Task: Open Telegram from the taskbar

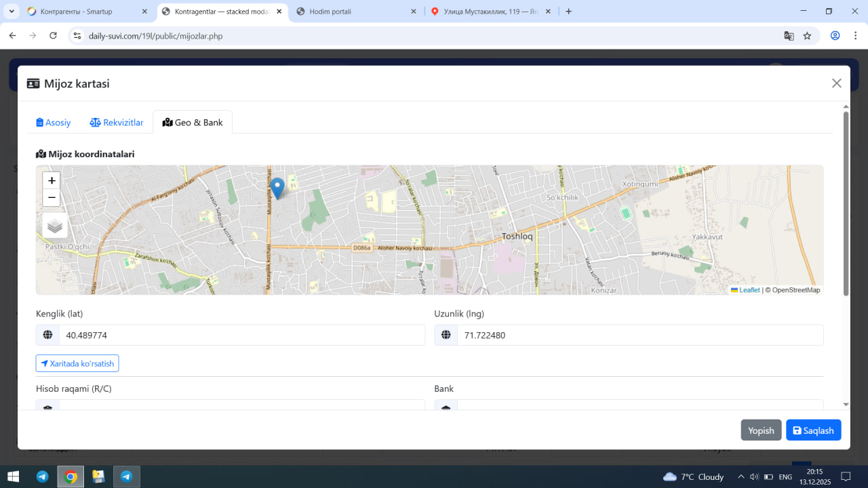Action: 42,476
